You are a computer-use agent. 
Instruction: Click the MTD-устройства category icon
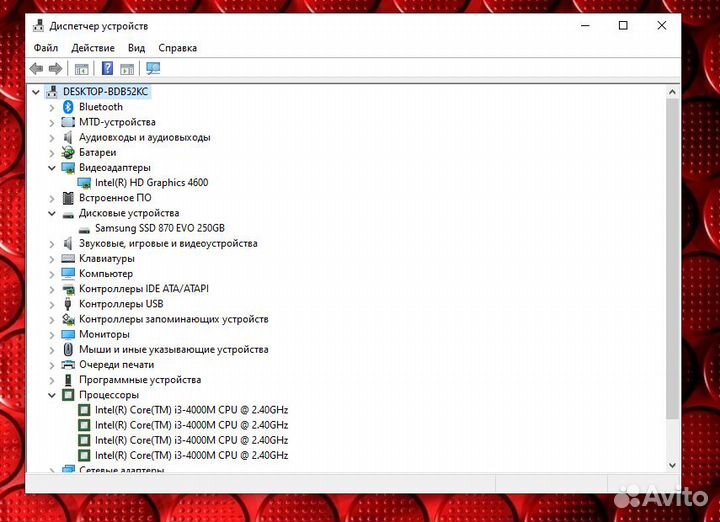68,122
